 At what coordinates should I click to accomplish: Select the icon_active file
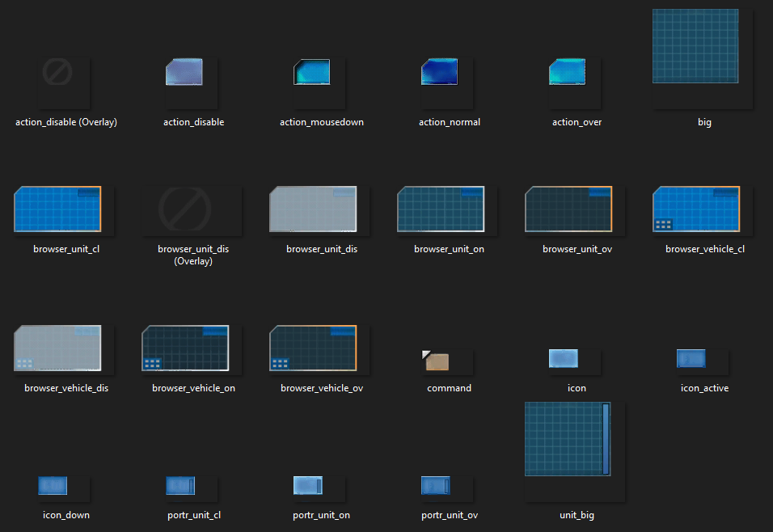point(691,358)
